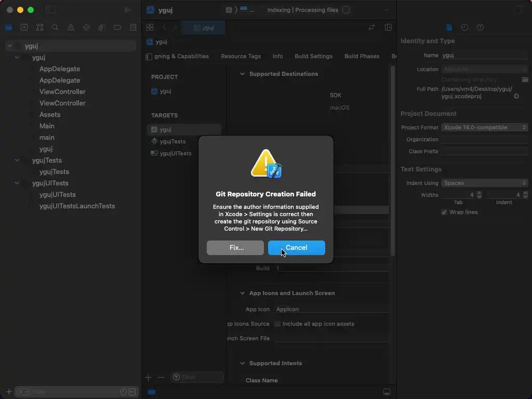The image size is (532, 399).
Task: Click the minus icon below the targets list
Action: (x=161, y=377)
